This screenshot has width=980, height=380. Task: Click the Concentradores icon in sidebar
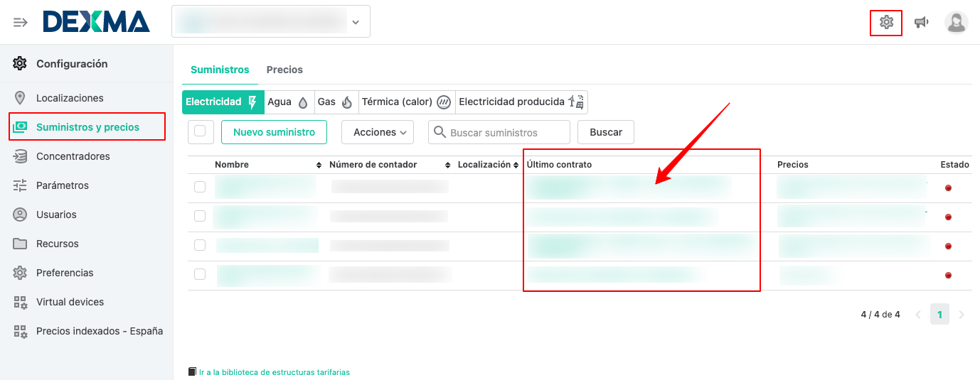tap(20, 156)
